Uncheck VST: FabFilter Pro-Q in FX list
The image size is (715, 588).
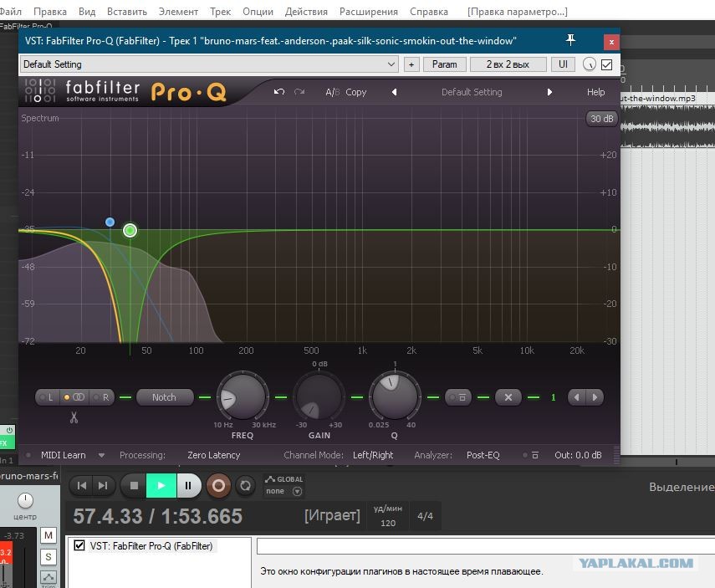79,545
